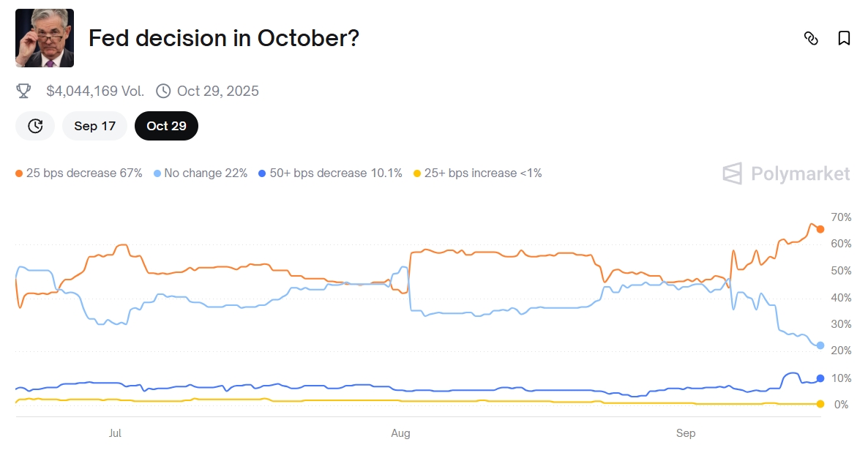
Task: Click the Aug label on time axis
Action: (x=400, y=433)
